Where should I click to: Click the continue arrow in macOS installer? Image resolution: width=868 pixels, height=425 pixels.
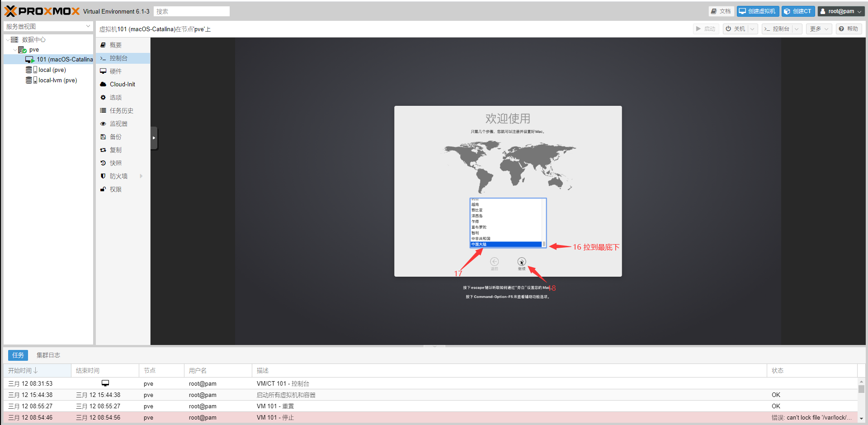coord(521,262)
